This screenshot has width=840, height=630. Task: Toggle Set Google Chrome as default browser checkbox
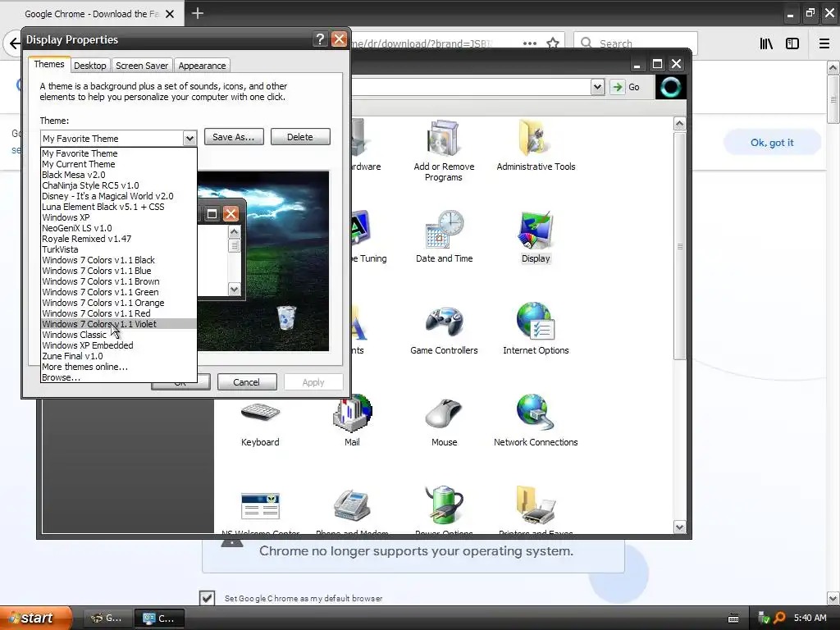[x=208, y=598]
